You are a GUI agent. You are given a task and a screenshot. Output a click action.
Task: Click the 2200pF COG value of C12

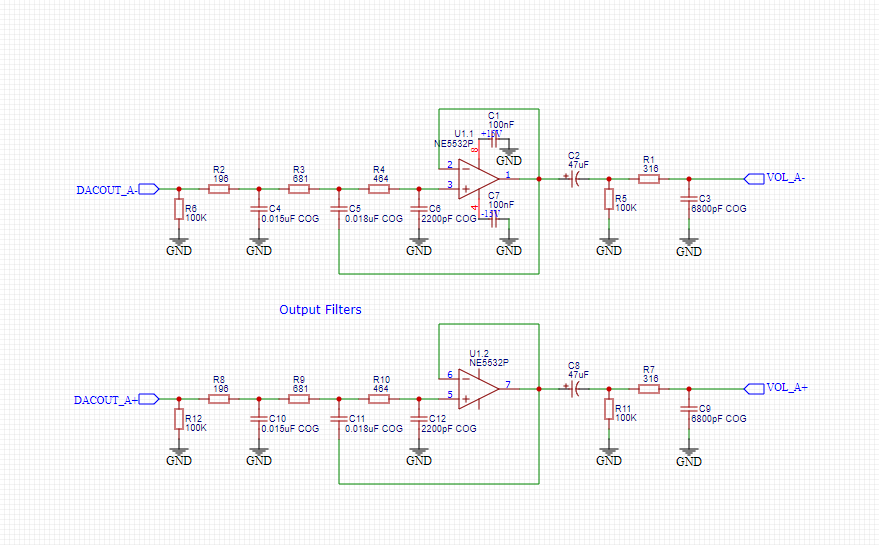click(x=448, y=428)
